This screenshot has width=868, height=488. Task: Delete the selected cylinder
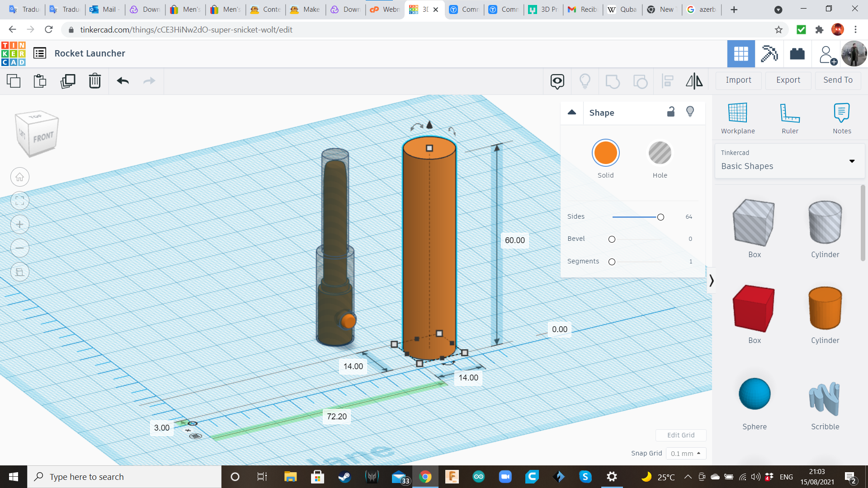pyautogui.click(x=94, y=81)
